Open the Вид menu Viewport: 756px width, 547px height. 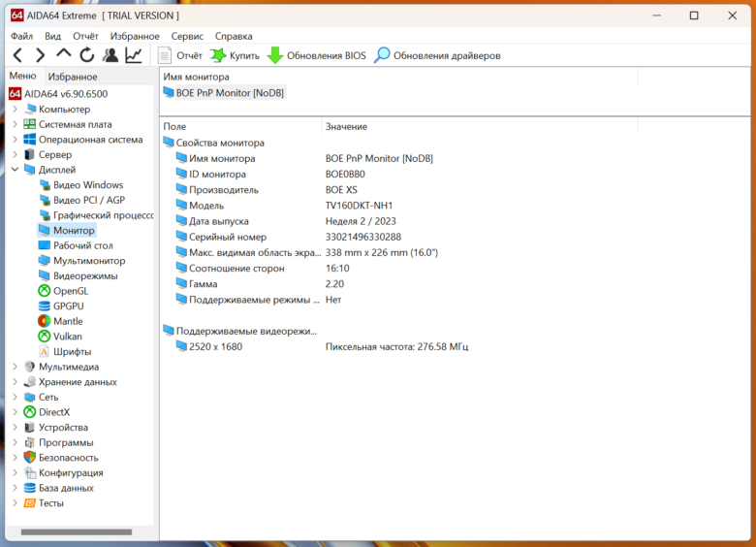point(53,36)
